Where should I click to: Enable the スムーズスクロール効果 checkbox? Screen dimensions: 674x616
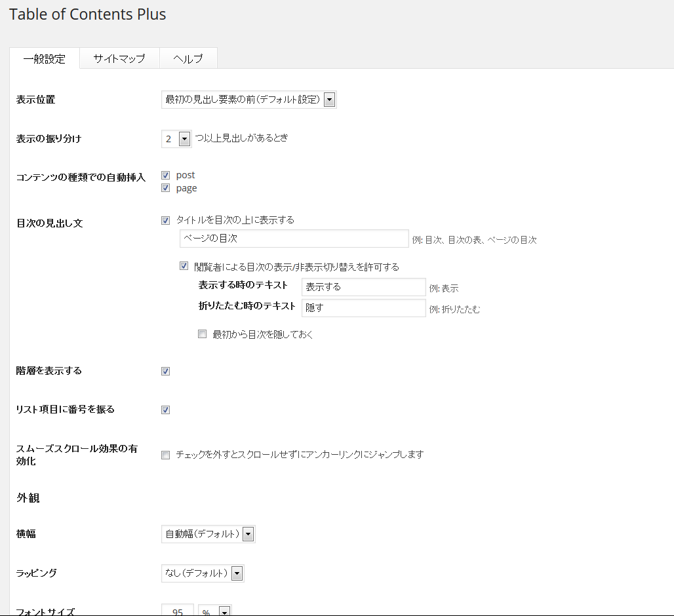(165, 455)
